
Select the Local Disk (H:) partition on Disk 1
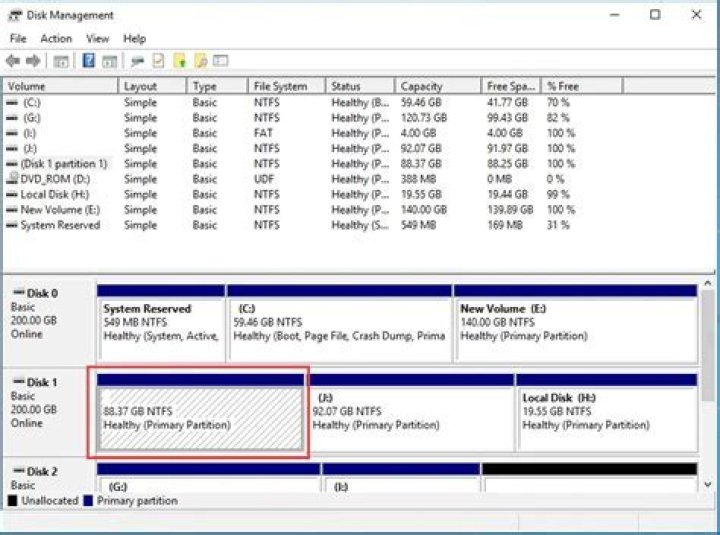coord(605,411)
